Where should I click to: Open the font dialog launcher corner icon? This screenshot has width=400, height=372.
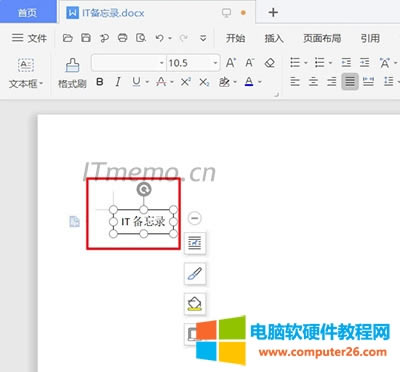pyautogui.click(x=276, y=95)
